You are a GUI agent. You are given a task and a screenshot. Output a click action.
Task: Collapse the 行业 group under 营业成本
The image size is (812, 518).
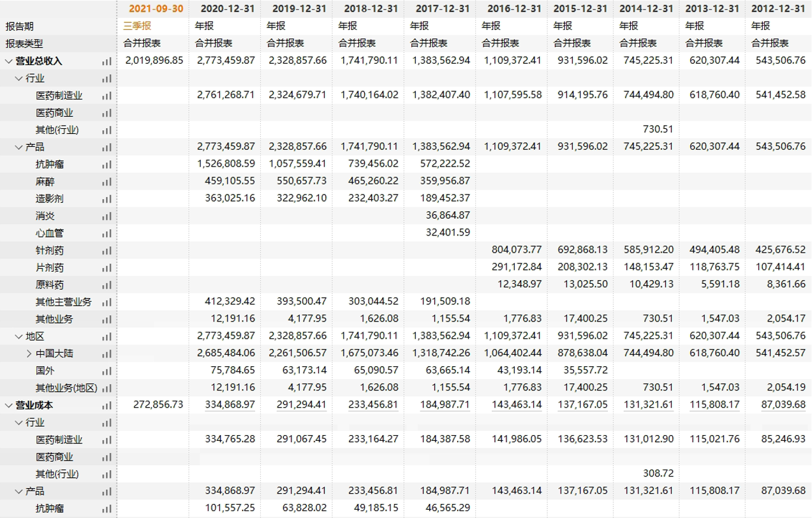(x=19, y=423)
